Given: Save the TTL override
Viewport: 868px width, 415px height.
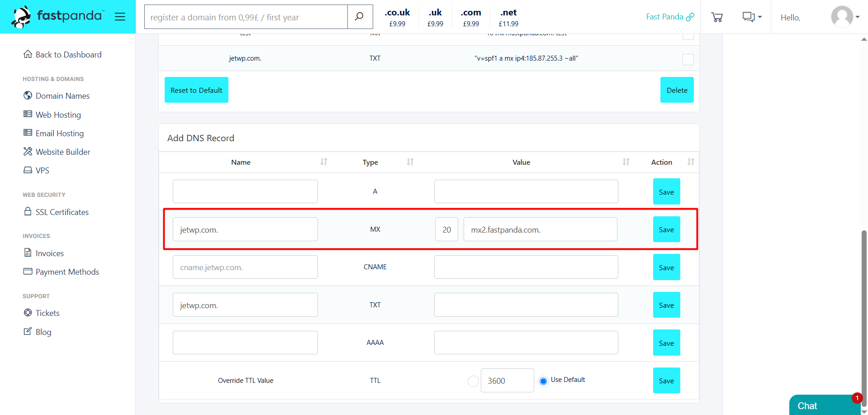Looking at the screenshot, I should [x=666, y=381].
